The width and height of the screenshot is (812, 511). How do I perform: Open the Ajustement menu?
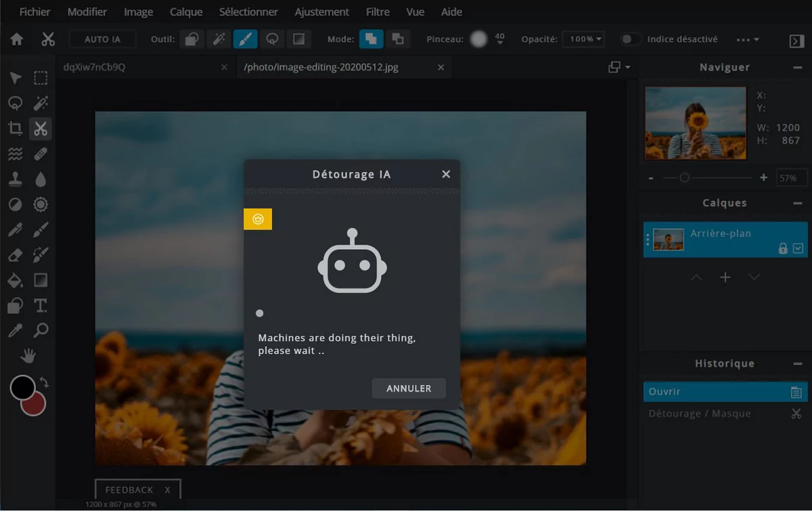click(x=322, y=12)
